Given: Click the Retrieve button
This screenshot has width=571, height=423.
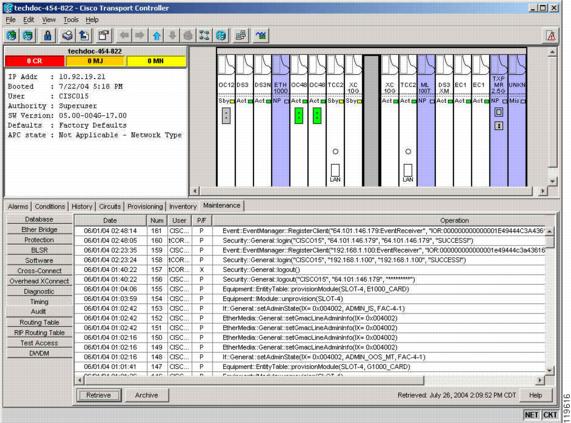Looking at the screenshot, I should point(99,395).
